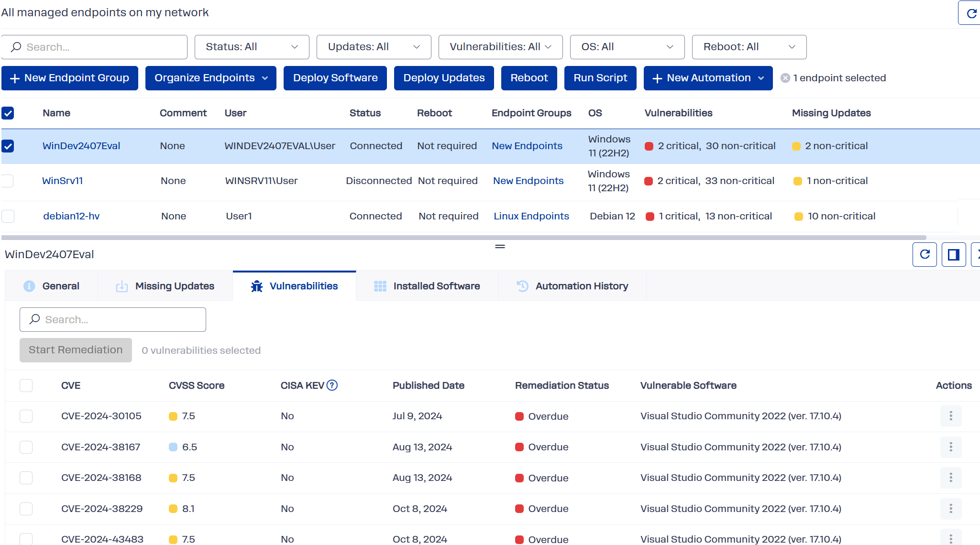980x545 pixels.
Task: Click the Deploy Updates button
Action: tap(444, 78)
